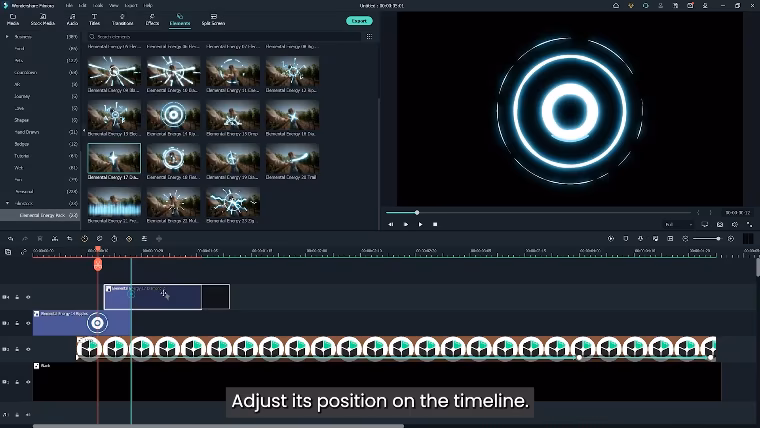Screen dimensions: 760x428
Task: Select Elemental Energy 20 Trail thumbnail
Action: [292, 158]
